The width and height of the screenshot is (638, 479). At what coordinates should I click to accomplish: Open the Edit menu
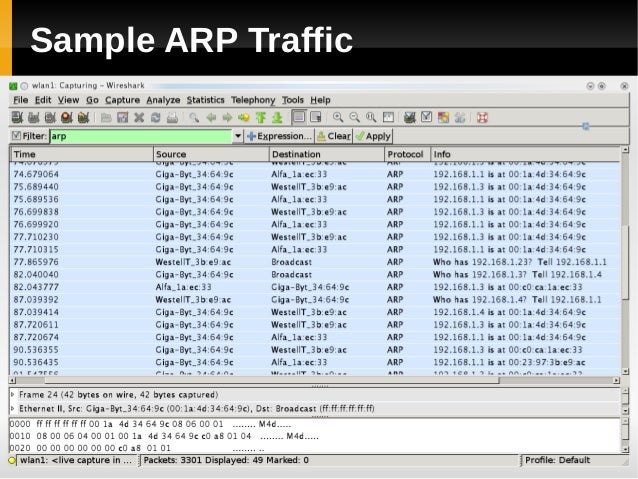click(43, 100)
